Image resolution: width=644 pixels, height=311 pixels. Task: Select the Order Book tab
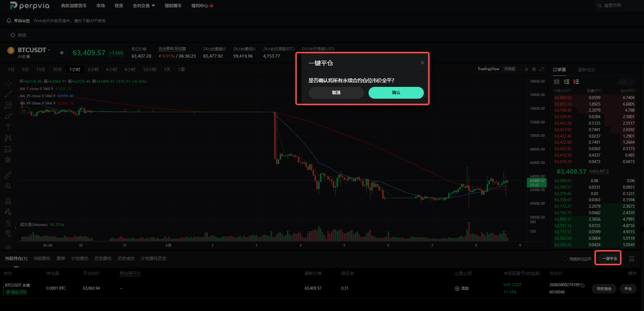559,70
